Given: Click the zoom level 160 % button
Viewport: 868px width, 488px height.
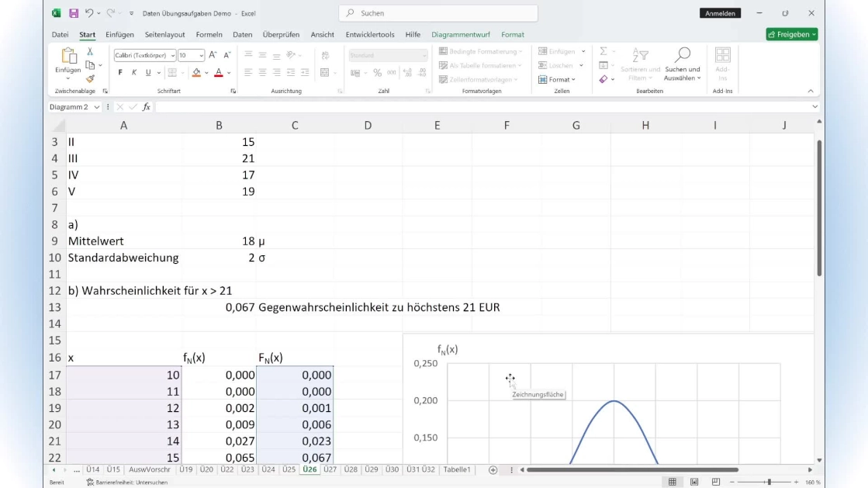Looking at the screenshot, I should point(813,483).
